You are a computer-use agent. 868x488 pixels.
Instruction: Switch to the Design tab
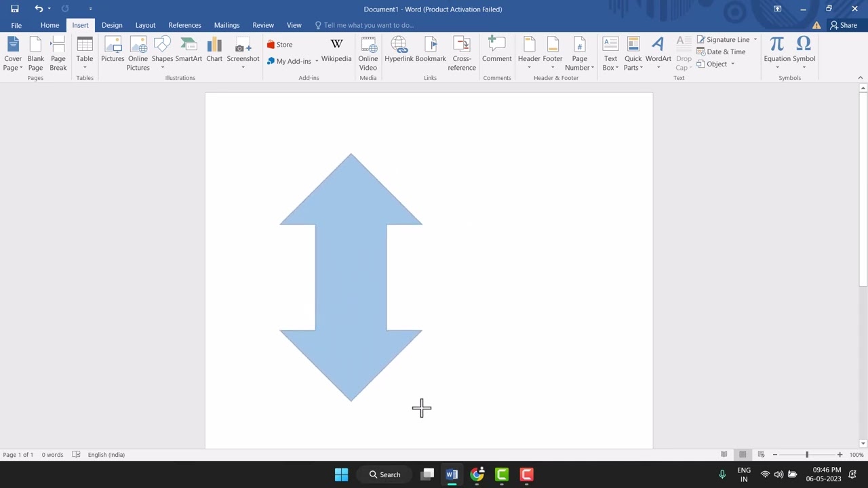coord(112,25)
